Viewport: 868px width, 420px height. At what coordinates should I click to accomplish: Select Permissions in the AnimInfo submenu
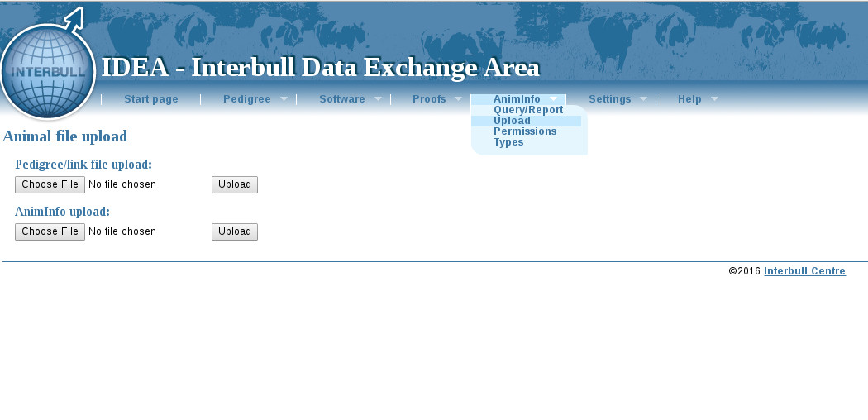(524, 131)
